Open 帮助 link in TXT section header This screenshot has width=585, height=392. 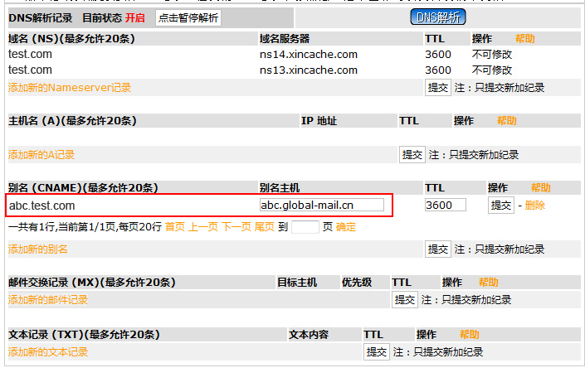point(470,335)
